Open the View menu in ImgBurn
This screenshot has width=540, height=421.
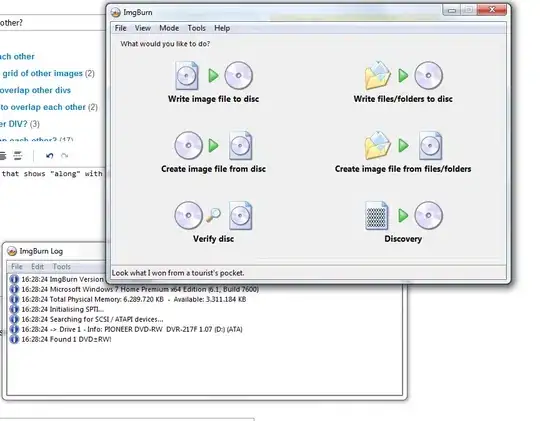tap(143, 28)
